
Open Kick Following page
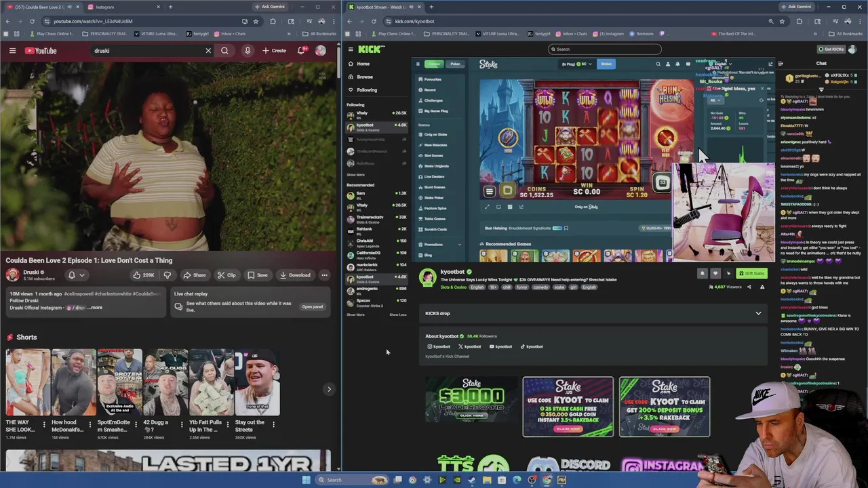tap(366, 89)
